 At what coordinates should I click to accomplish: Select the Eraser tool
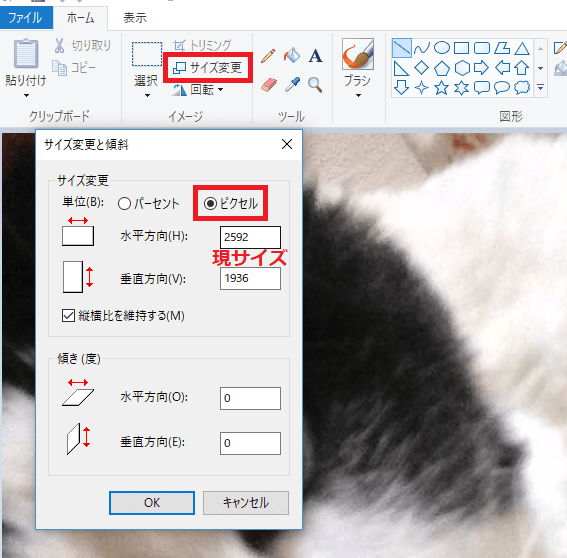[269, 85]
